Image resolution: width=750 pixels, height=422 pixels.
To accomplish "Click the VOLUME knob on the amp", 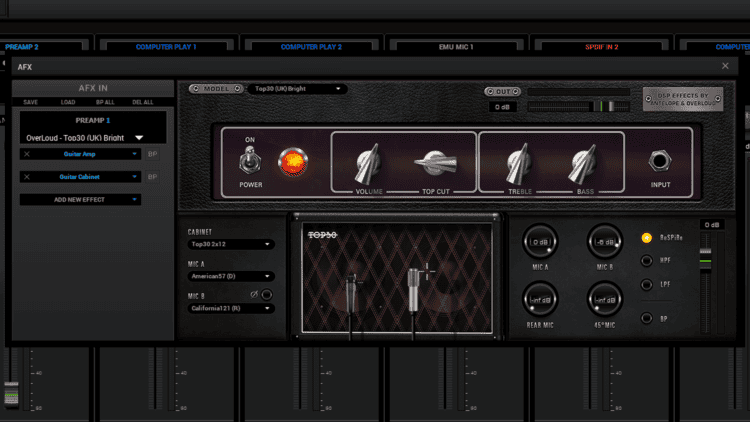I will (x=368, y=164).
